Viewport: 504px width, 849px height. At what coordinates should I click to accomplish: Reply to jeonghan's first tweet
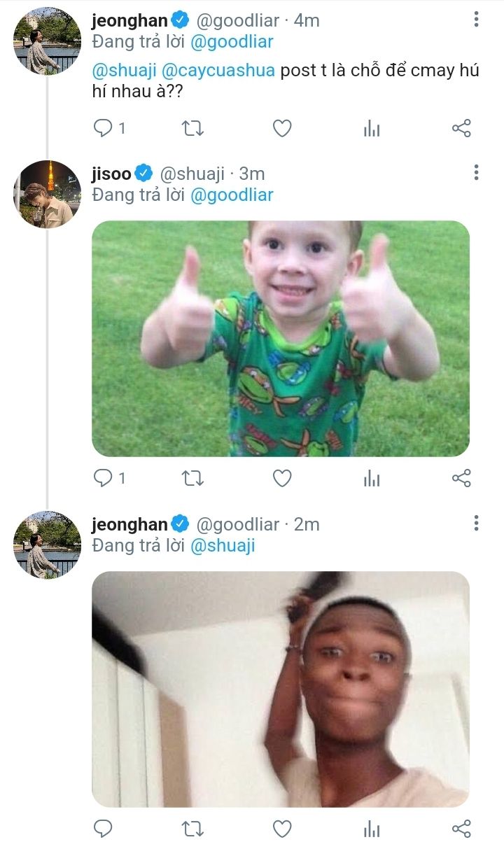click(104, 128)
